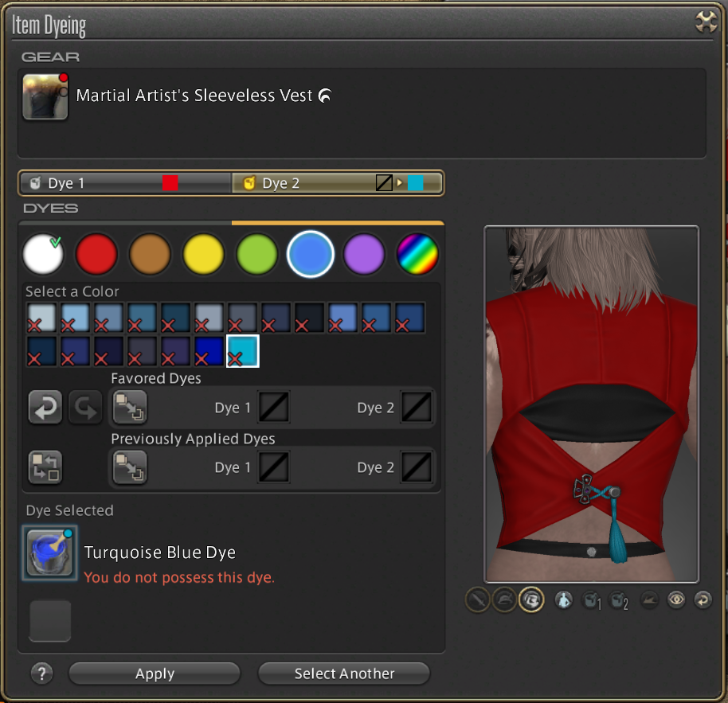Viewport: 728px width, 703px height.
Task: Click the Favored Dyes Dye 1 empty slot
Action: pyautogui.click(x=274, y=407)
